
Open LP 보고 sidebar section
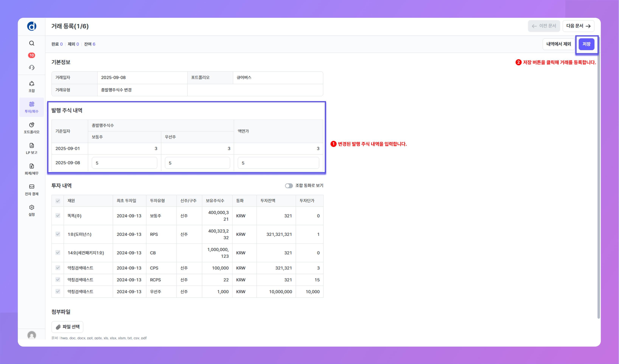coord(32,149)
